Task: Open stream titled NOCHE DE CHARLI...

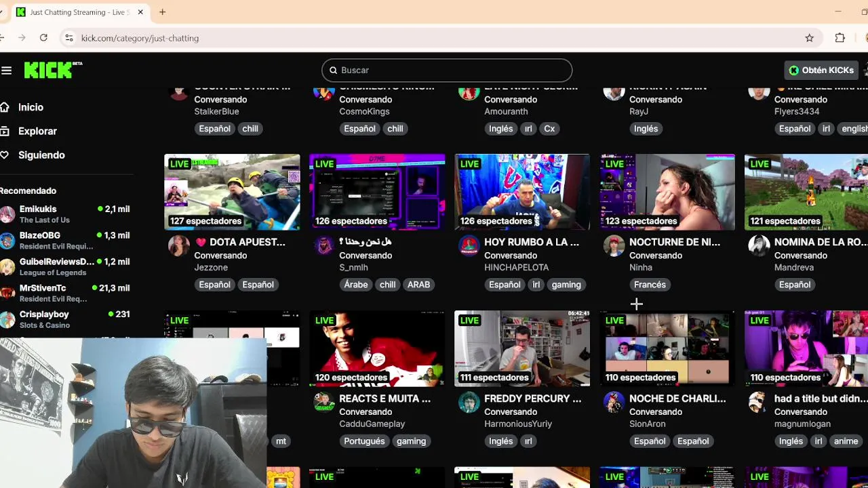Action: click(x=677, y=399)
